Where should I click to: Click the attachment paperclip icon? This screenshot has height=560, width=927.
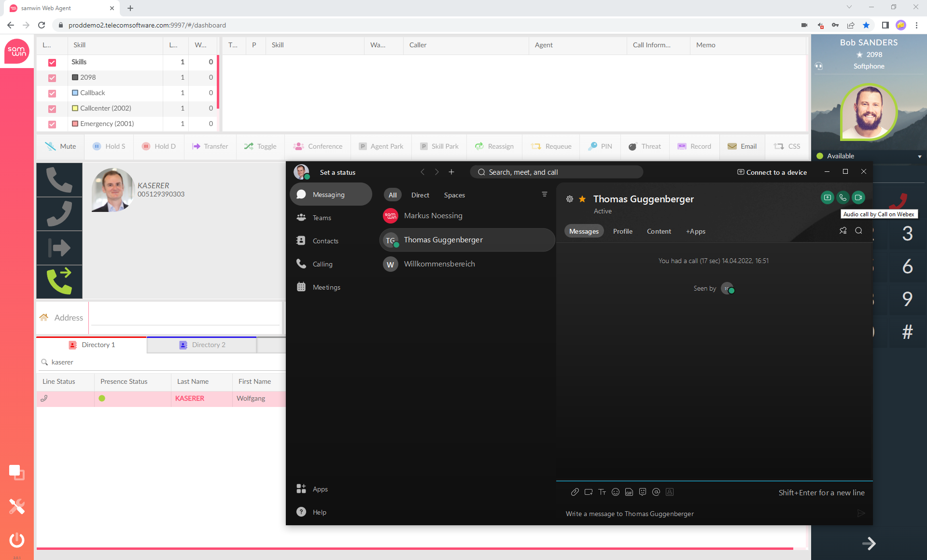tap(575, 492)
